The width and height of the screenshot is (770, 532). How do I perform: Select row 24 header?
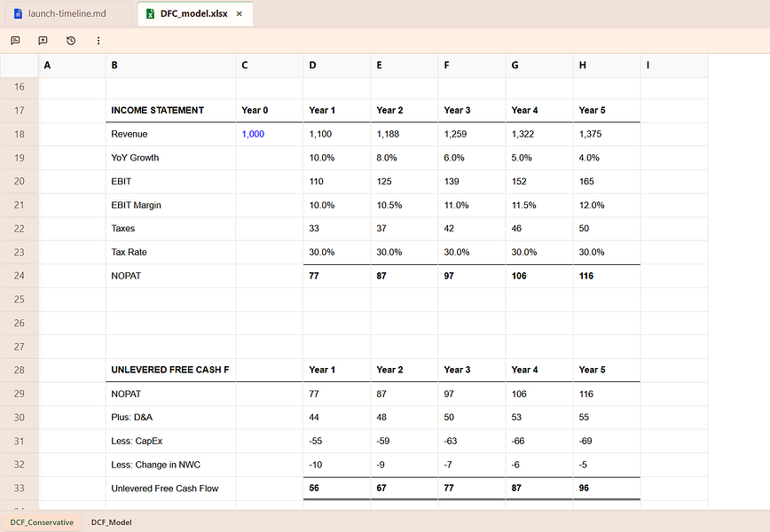20,276
